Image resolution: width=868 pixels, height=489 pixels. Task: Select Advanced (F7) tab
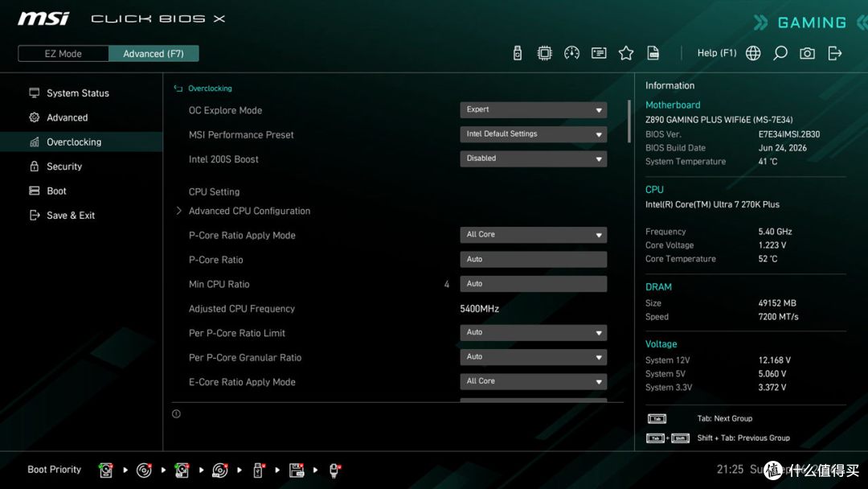tap(154, 54)
